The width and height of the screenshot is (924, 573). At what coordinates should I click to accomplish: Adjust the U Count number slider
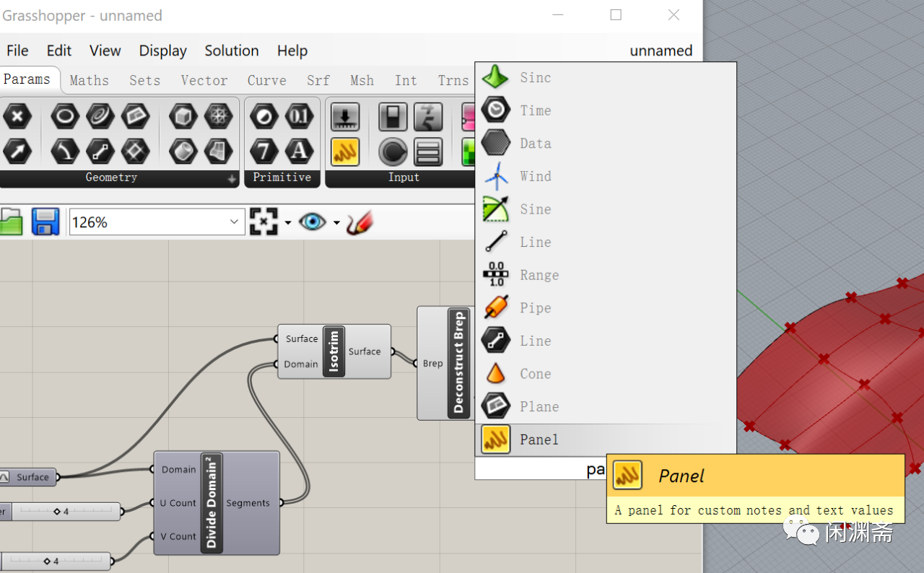point(61,511)
